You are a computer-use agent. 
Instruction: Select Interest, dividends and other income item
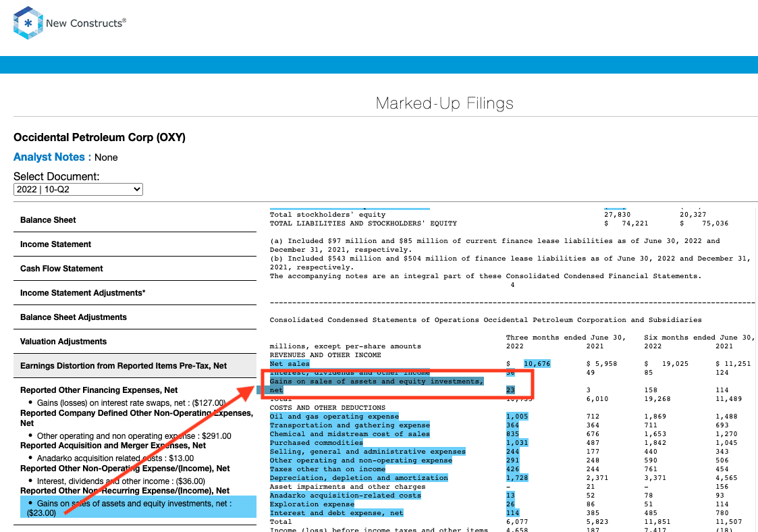[121, 481]
